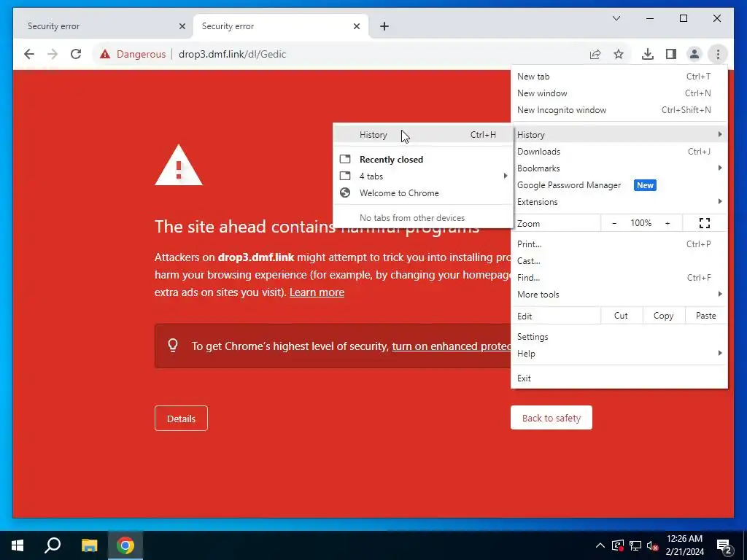Open a new tab with the plus button

point(384,26)
